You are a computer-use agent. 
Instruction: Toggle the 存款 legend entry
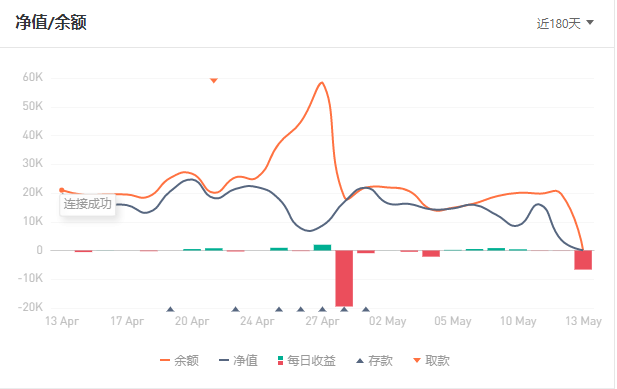coord(374,360)
